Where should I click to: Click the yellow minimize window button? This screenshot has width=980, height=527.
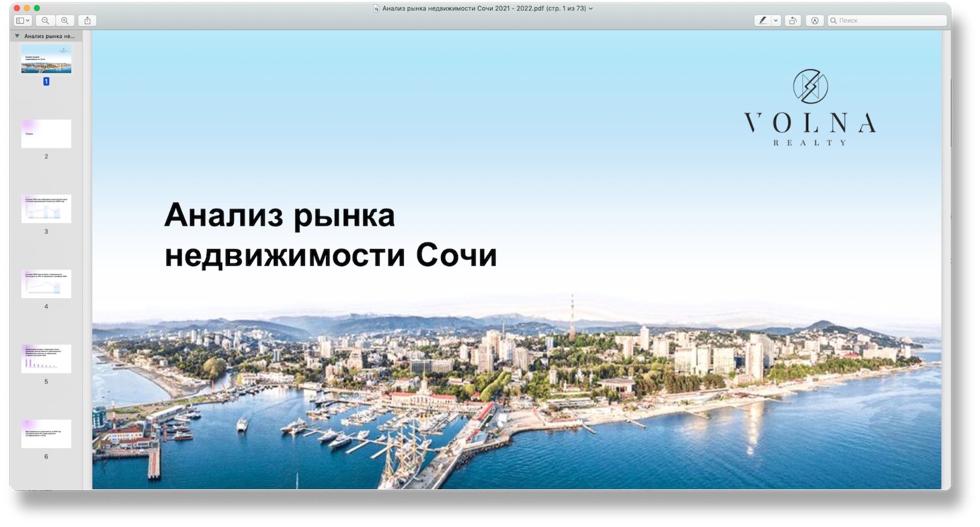coord(27,8)
